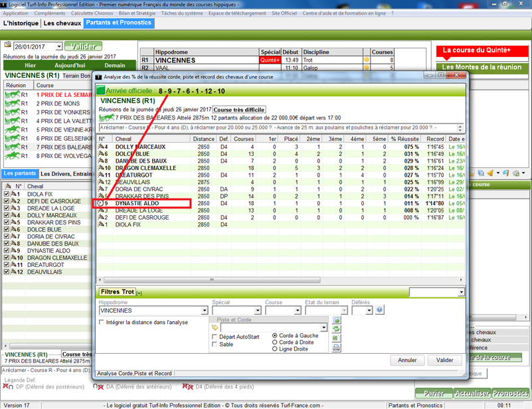Enable Intégrer la distance dans l'analyse

tap(101, 322)
